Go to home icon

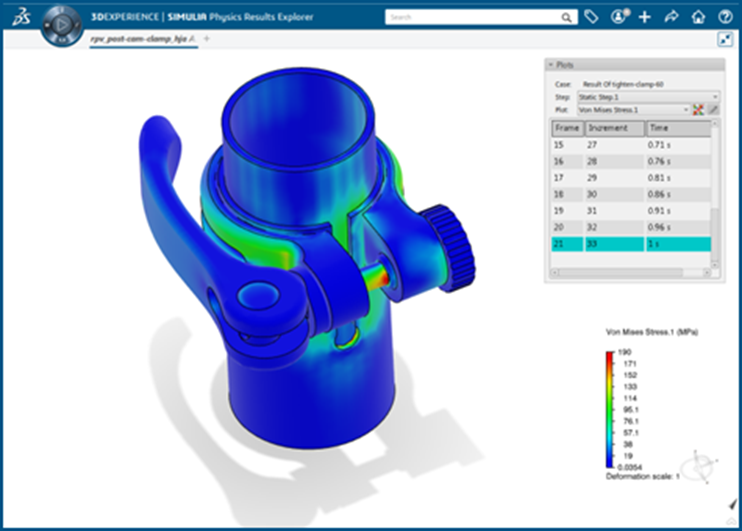coord(698,17)
